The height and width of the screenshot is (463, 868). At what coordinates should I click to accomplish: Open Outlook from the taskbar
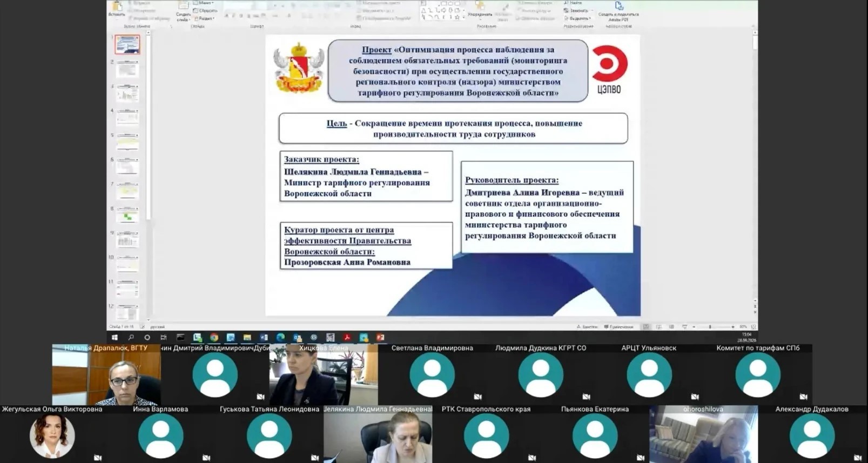point(297,338)
